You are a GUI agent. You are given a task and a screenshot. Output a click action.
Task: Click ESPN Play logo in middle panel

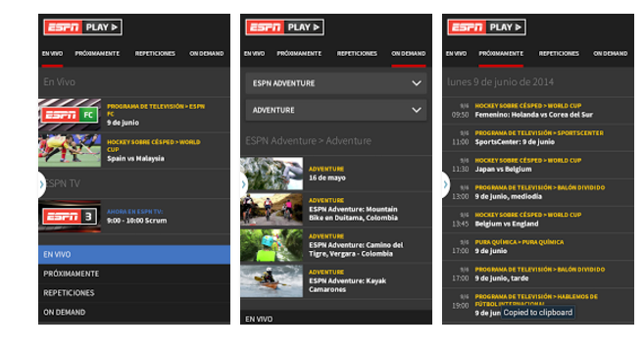coord(284,27)
